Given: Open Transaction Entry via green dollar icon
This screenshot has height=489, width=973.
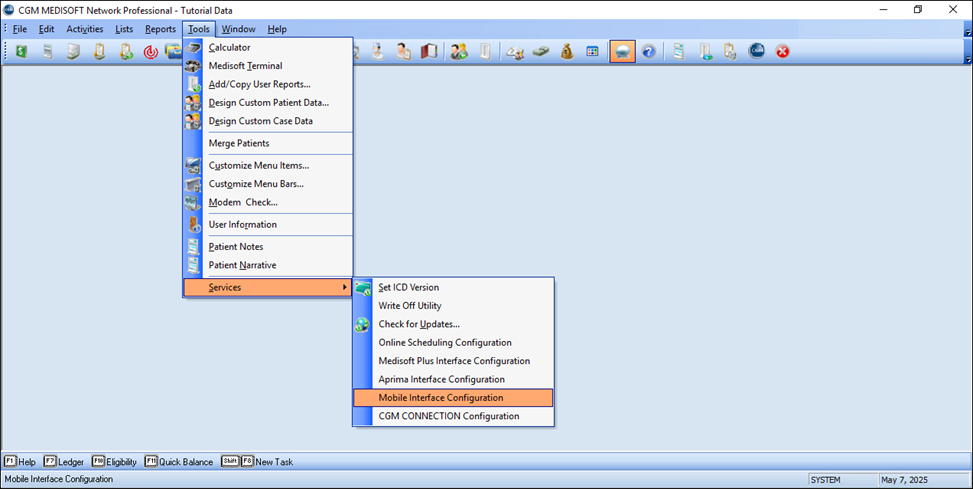Looking at the screenshot, I should [22, 52].
